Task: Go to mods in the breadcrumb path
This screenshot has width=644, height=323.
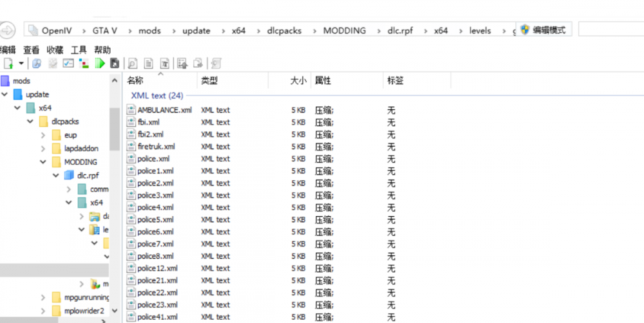Action: (x=149, y=30)
